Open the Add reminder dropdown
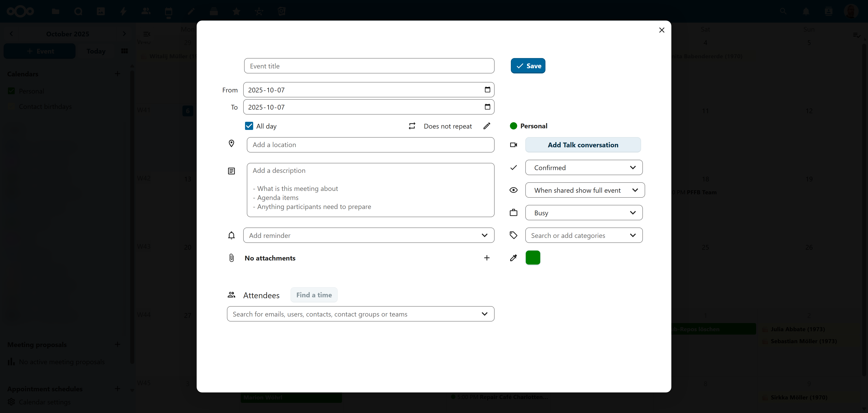 click(x=369, y=235)
